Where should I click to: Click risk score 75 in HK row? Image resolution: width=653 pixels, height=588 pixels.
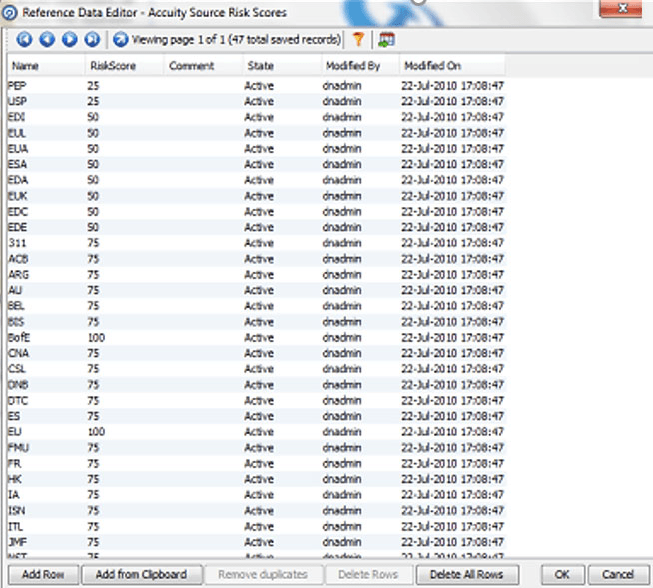(x=93, y=479)
